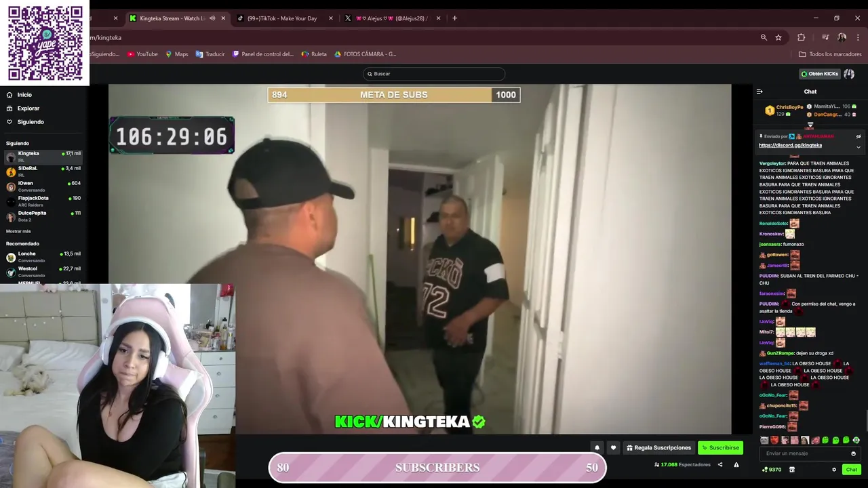Hide the pinned chat message
868x488 pixels.
coord(858,136)
